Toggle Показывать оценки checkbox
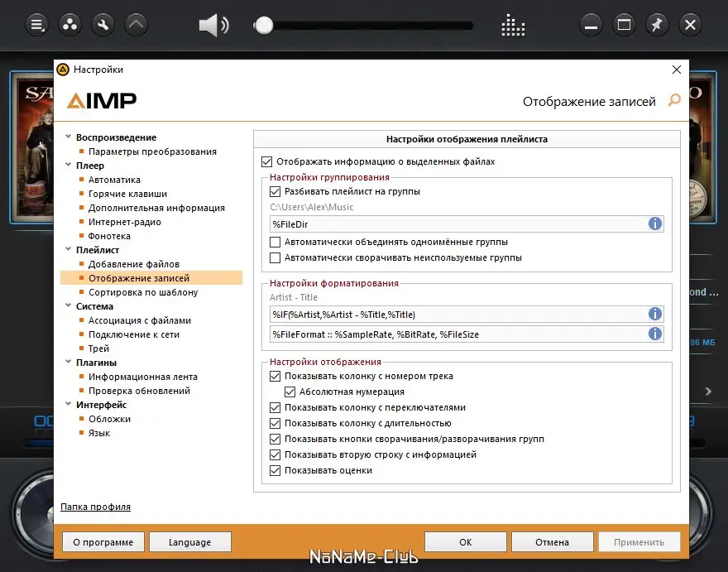Viewport: 728px width, 572px height. [275, 471]
